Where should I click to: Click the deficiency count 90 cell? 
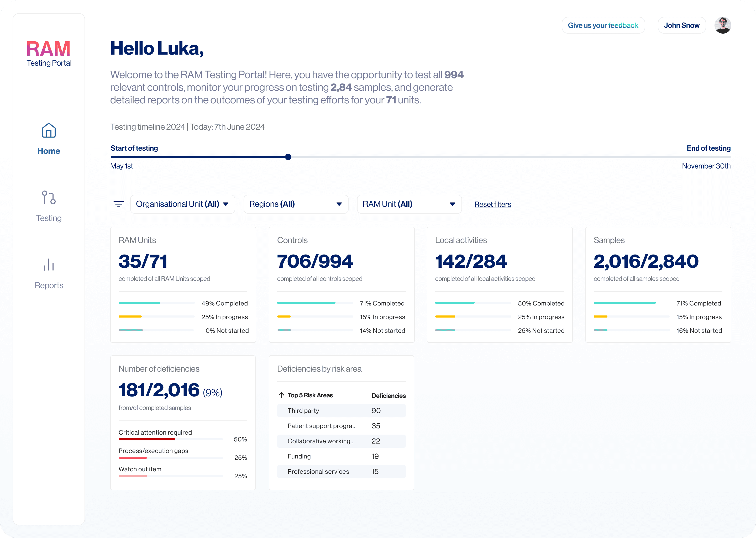coord(376,410)
